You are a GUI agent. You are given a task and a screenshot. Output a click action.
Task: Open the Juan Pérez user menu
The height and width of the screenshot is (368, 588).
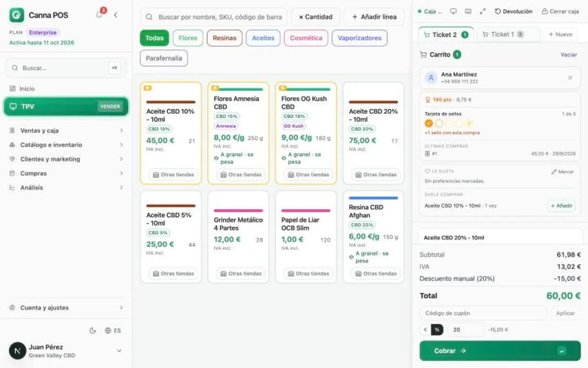66,351
